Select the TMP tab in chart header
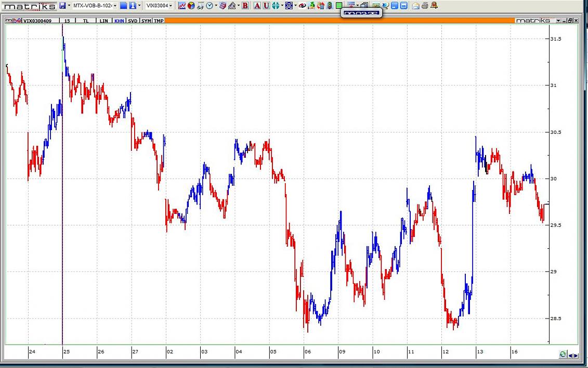Viewport: 588px width, 368px height. [x=159, y=21]
